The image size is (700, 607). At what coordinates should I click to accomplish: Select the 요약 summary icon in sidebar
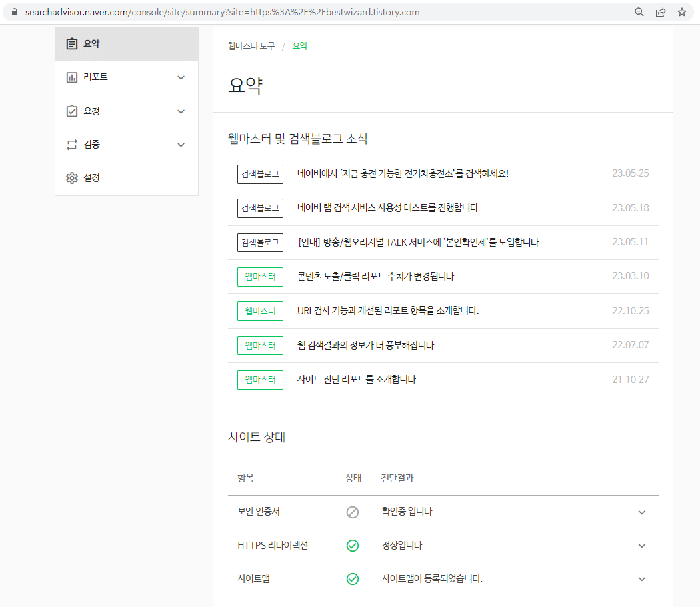coord(72,43)
